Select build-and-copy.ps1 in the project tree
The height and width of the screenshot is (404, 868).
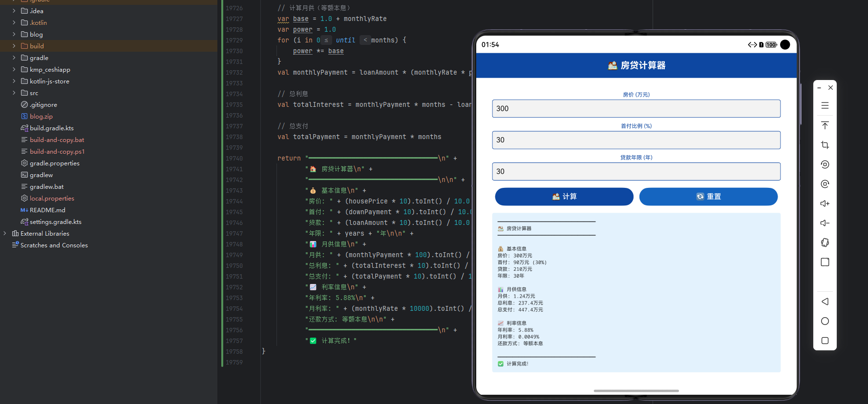(57, 152)
